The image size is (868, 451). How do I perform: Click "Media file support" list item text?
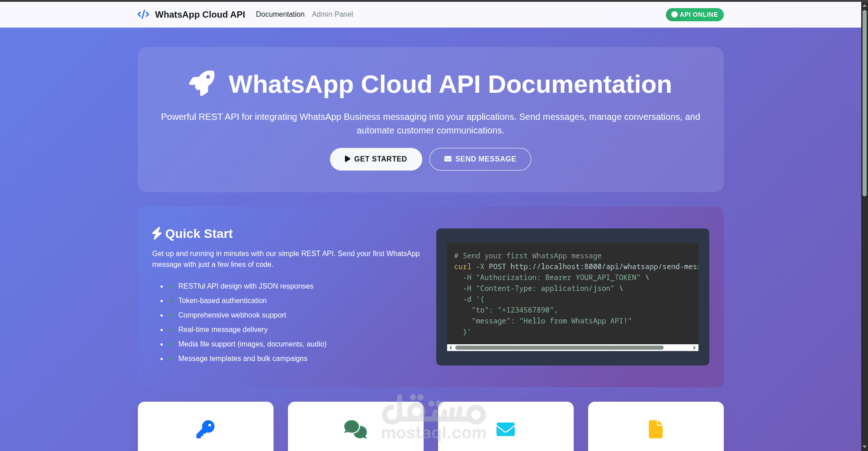pos(252,344)
